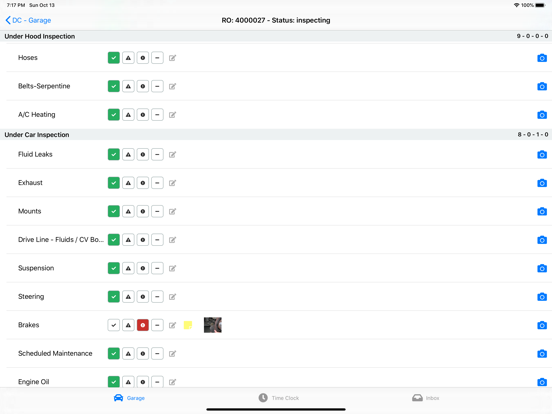Edit note for Mounts
The height and width of the screenshot is (414, 552).
[172, 211]
